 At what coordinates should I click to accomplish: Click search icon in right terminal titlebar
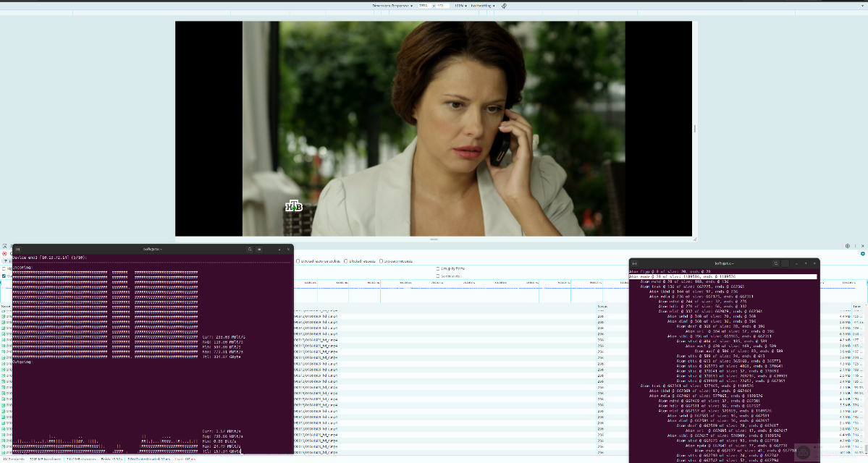(x=776, y=263)
